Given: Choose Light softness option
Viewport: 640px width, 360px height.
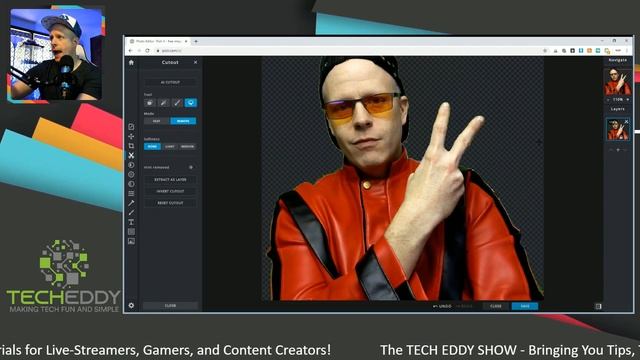Looking at the screenshot, I should 170,147.
